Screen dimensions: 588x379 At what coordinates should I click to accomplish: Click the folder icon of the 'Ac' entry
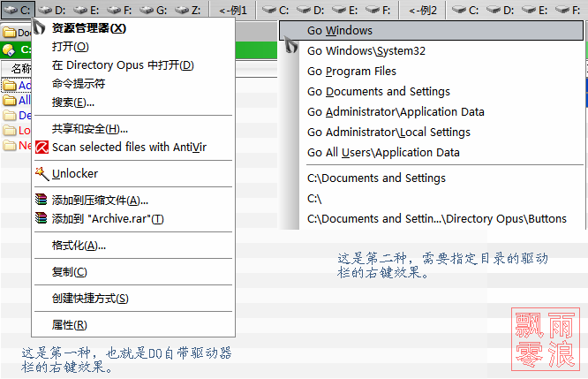[10, 86]
